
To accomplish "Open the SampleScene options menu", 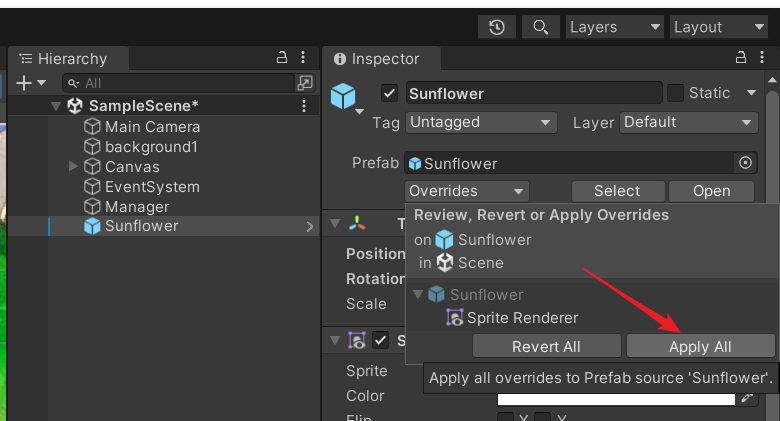I will 304,106.
